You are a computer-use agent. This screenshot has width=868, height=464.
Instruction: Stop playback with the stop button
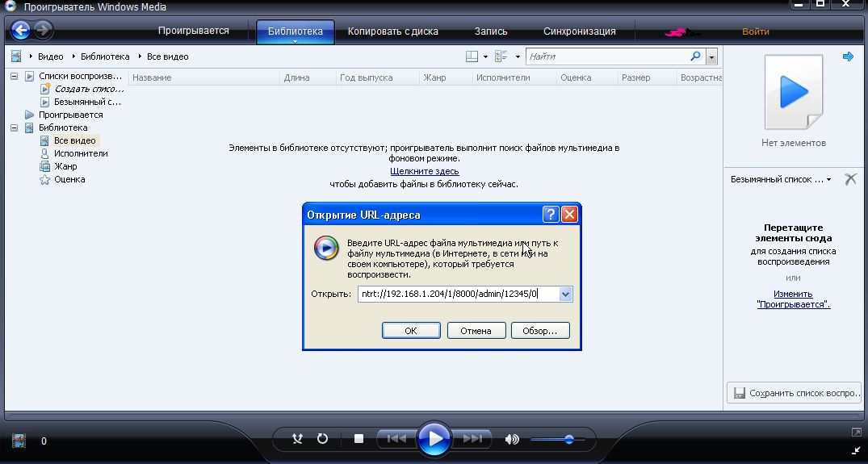(359, 439)
